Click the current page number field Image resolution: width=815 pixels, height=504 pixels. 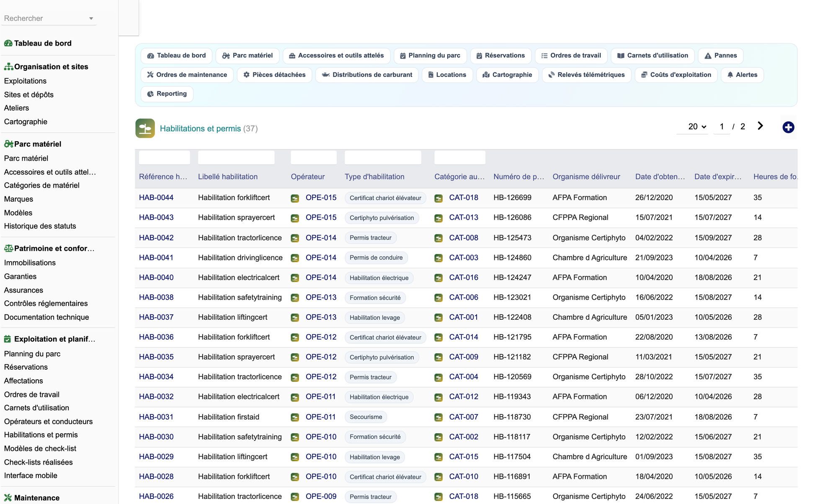(722, 126)
